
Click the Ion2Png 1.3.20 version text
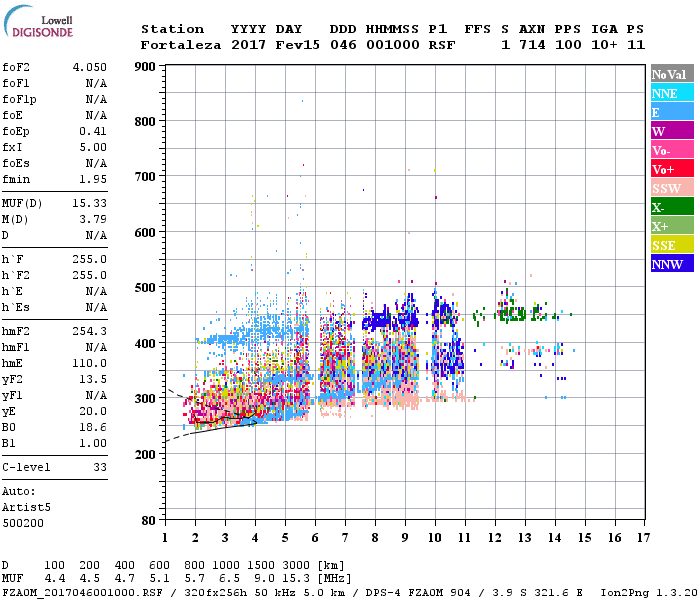tap(649, 593)
